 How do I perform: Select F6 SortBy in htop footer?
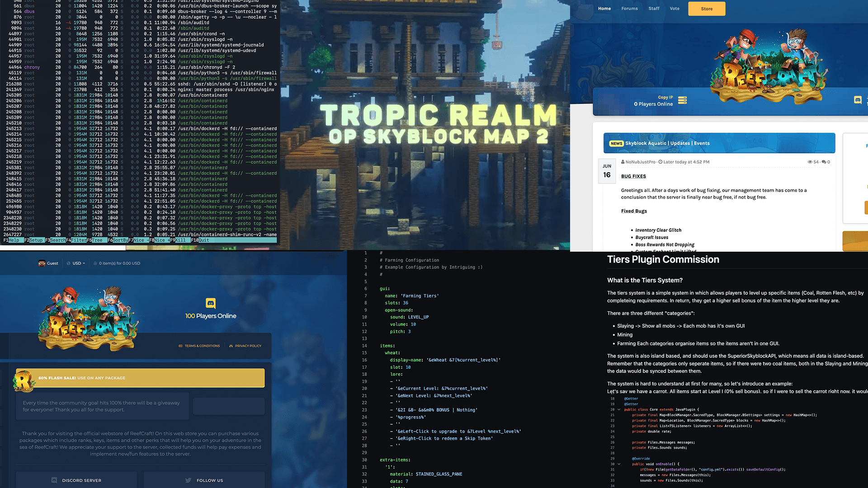point(118,240)
